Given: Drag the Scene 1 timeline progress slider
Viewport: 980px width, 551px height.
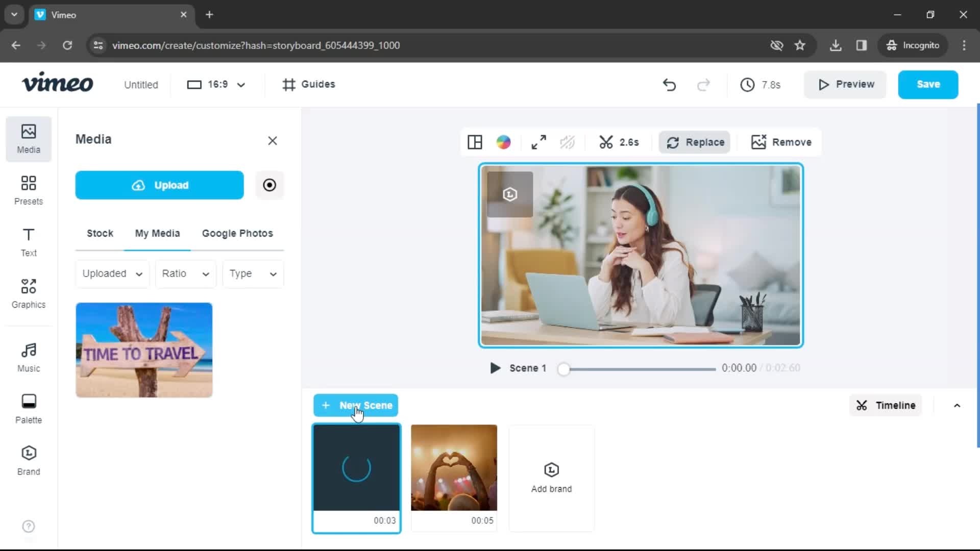Looking at the screenshot, I should (564, 368).
